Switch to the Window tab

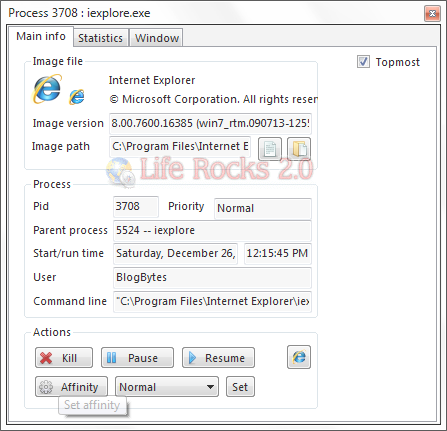tap(157, 38)
